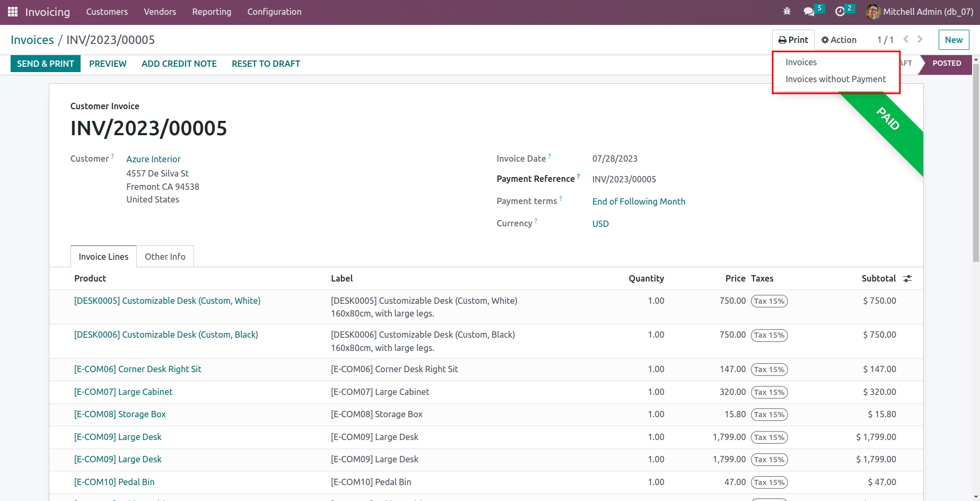Open the clock activities icon
The width and height of the screenshot is (980, 501).
[840, 12]
